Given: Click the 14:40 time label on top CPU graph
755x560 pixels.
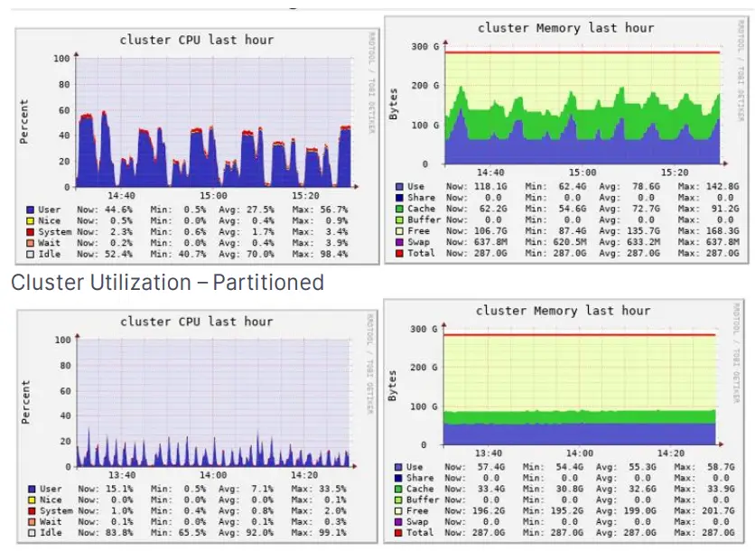Looking at the screenshot, I should (x=120, y=194).
